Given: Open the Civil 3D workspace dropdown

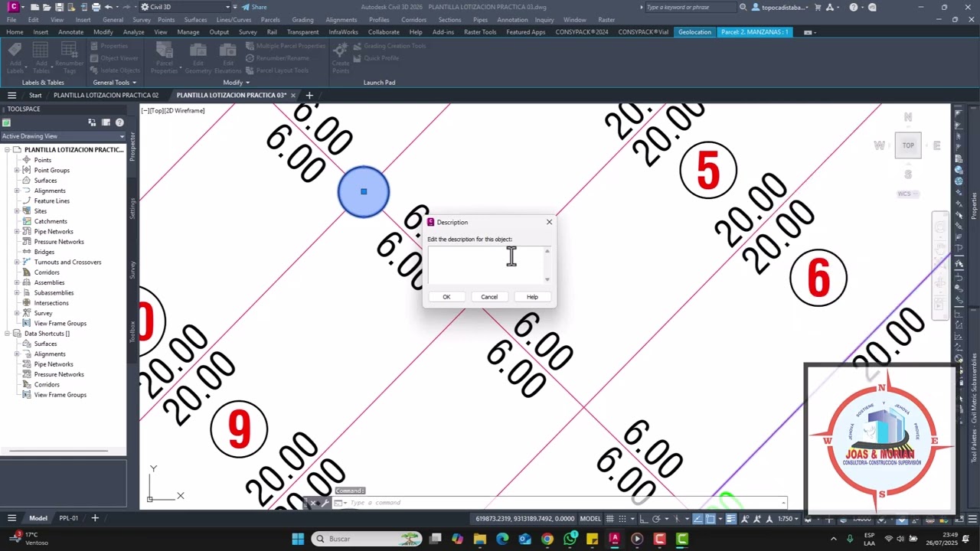Looking at the screenshot, I should click(185, 7).
